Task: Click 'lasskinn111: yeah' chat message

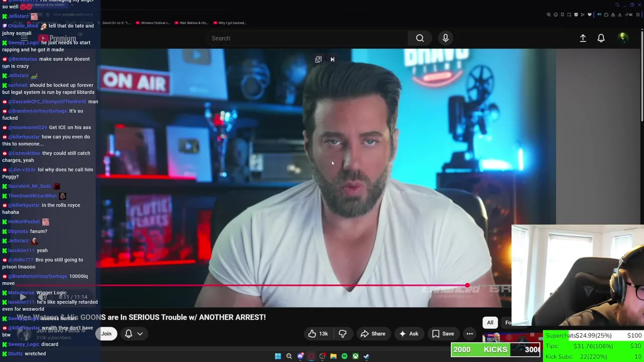Action: click(x=25, y=250)
